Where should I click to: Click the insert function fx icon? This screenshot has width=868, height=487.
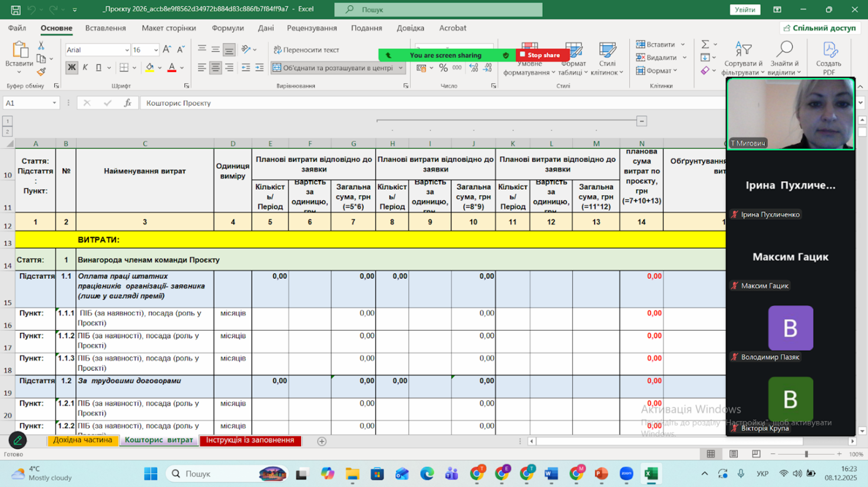click(x=127, y=103)
